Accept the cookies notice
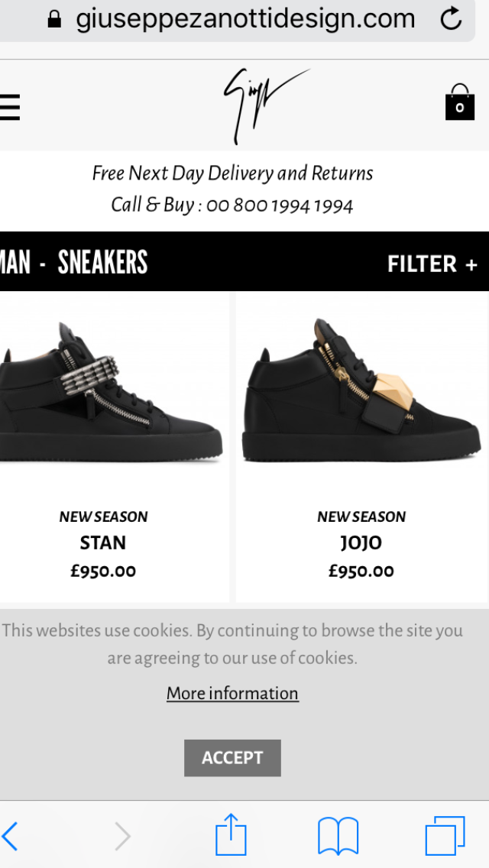The height and width of the screenshot is (868, 489). coord(232,758)
